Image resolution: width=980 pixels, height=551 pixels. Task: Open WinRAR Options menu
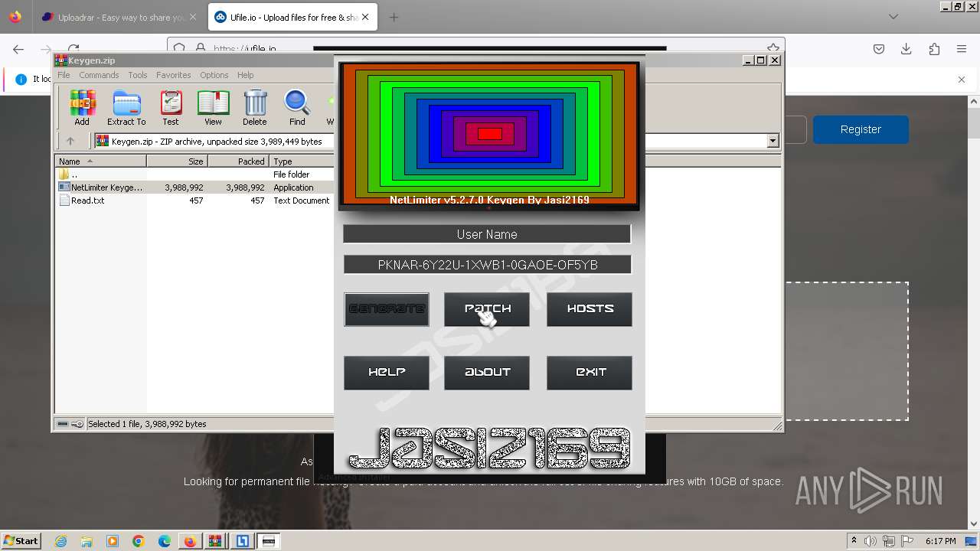coord(214,75)
